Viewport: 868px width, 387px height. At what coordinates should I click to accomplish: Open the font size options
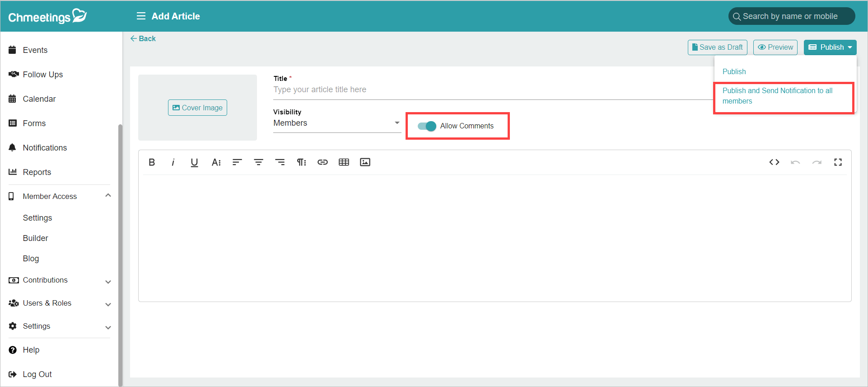216,162
